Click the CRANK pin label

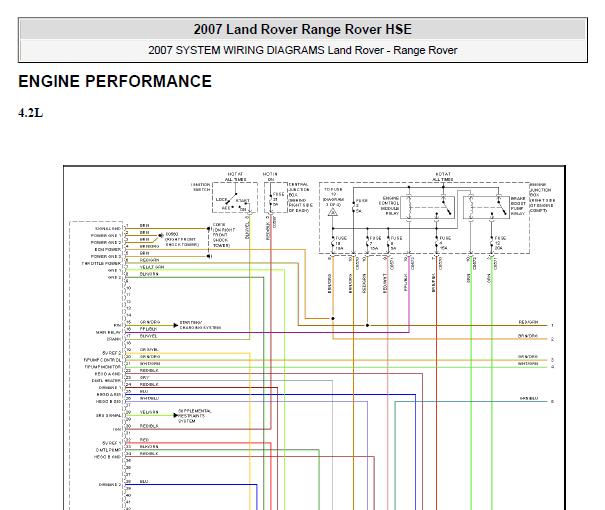coord(114,339)
